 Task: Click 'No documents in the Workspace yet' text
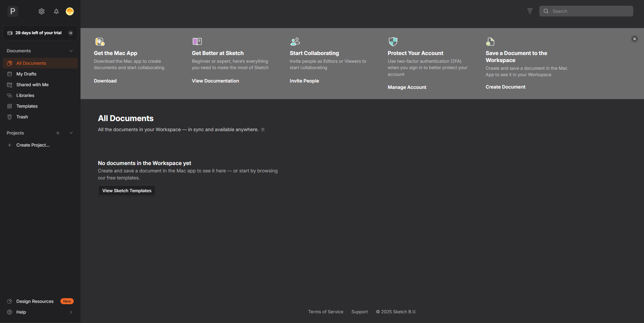[x=145, y=163]
